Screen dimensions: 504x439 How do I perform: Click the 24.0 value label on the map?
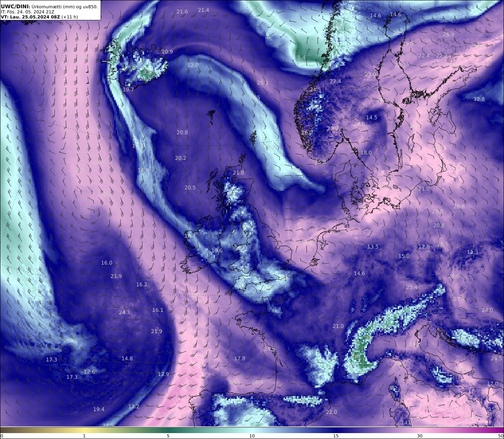[487, 310]
